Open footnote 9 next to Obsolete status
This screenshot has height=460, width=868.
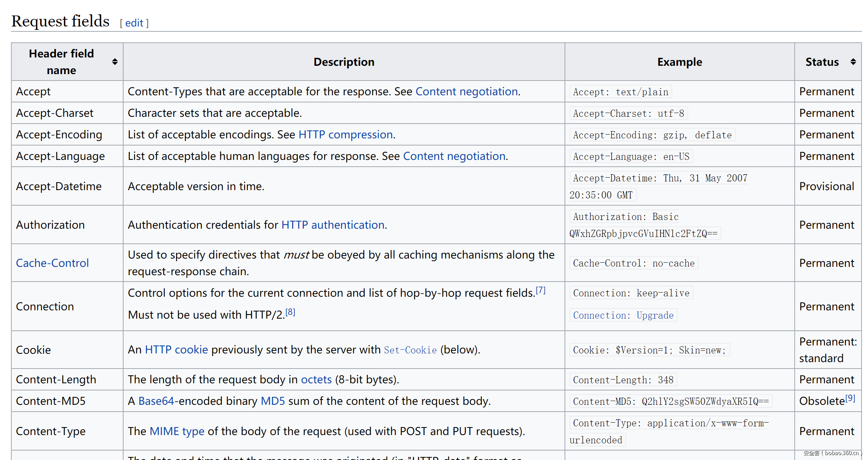[850, 397]
